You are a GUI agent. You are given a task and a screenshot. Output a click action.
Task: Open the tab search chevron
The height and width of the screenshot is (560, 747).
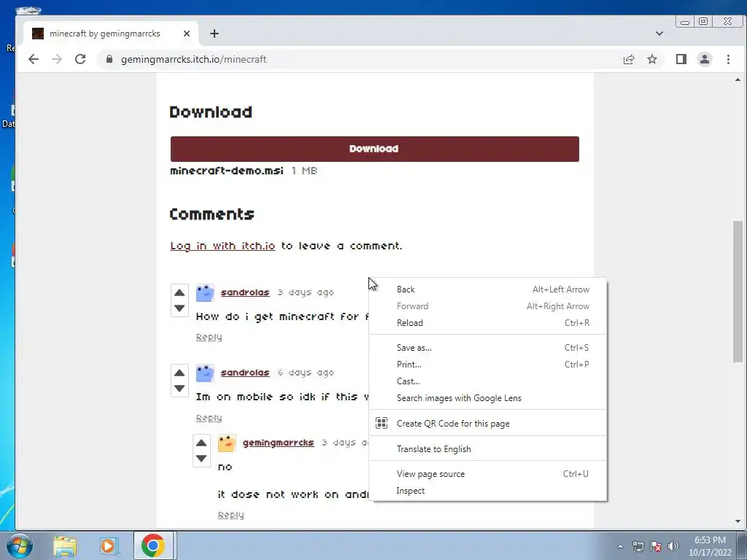coord(659,34)
